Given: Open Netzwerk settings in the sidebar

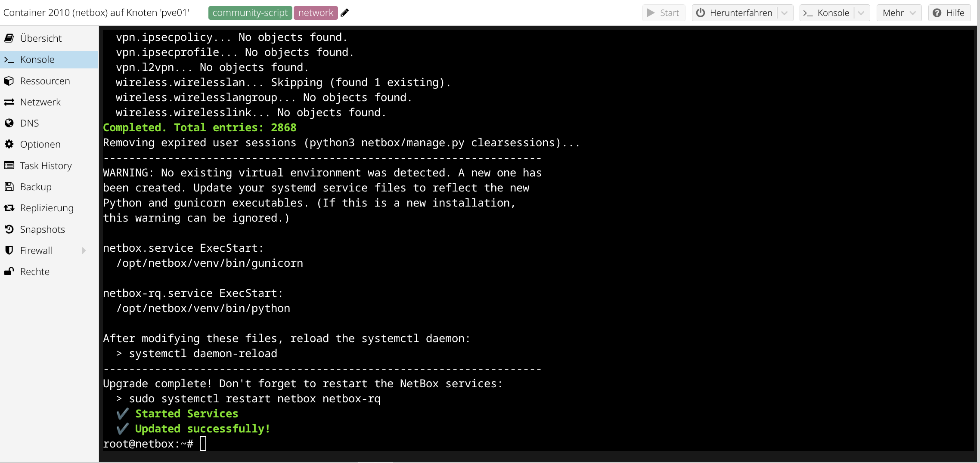Looking at the screenshot, I should (49, 102).
